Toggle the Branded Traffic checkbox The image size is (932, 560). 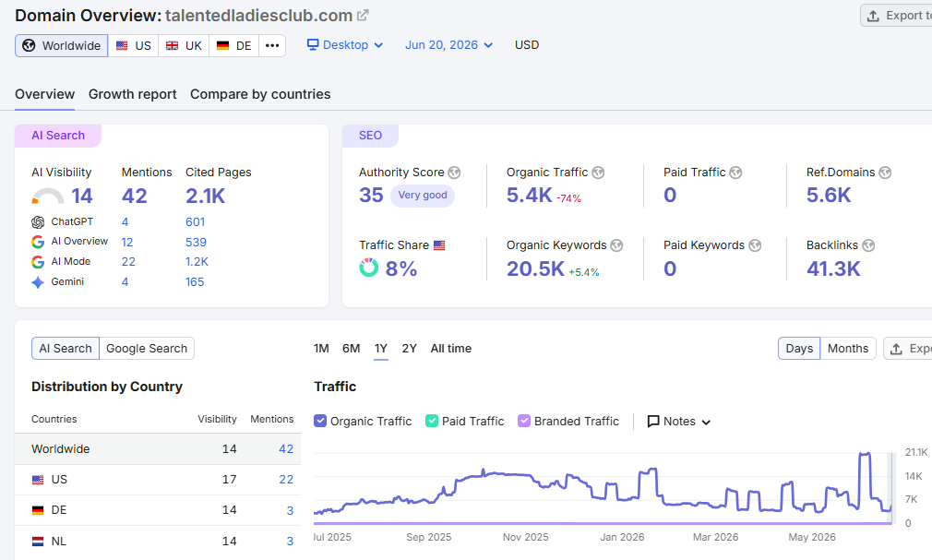523,421
